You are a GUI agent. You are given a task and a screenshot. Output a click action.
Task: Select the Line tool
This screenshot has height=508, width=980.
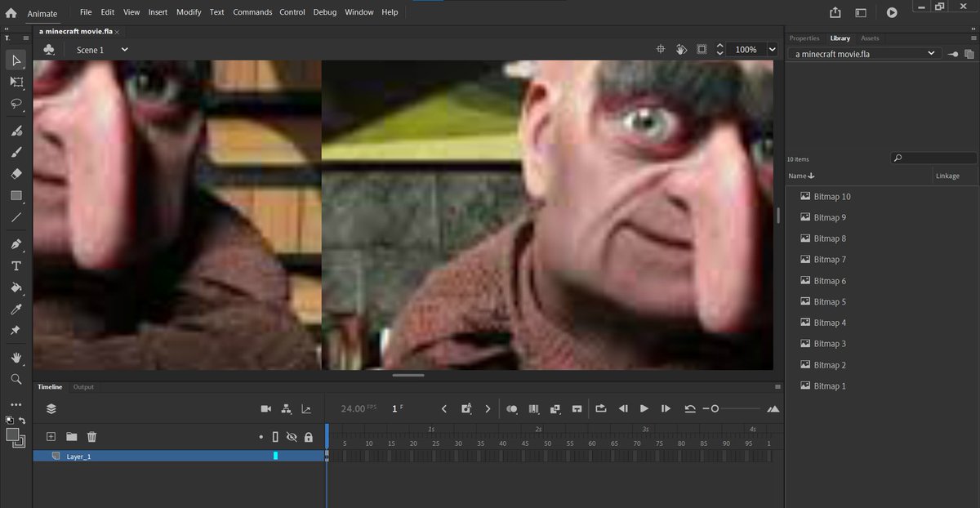[x=16, y=217]
